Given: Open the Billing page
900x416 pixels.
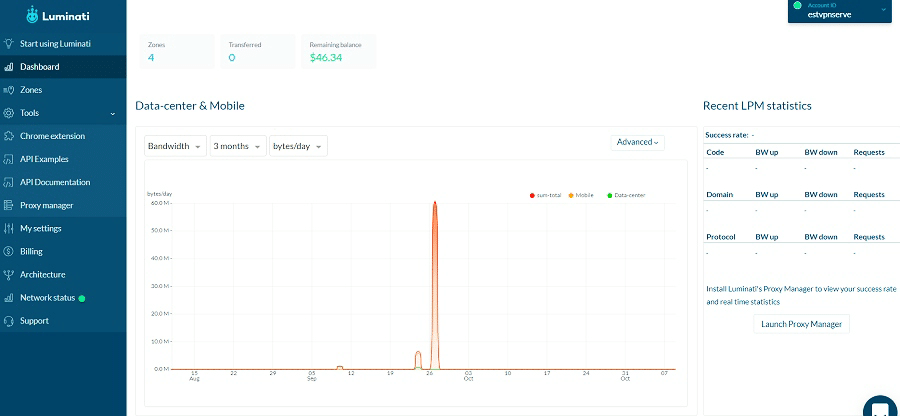Looking at the screenshot, I should pyautogui.click(x=63, y=251).
